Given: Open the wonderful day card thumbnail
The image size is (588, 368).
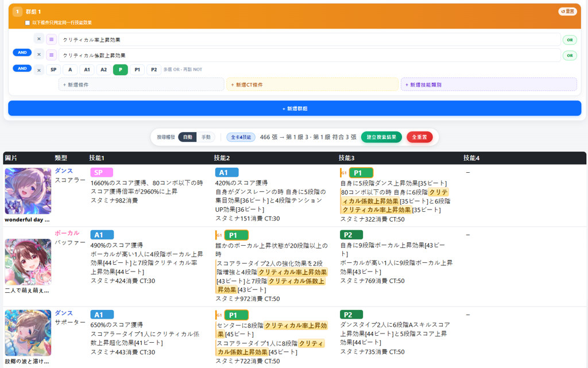Looking at the screenshot, I should pos(28,191).
